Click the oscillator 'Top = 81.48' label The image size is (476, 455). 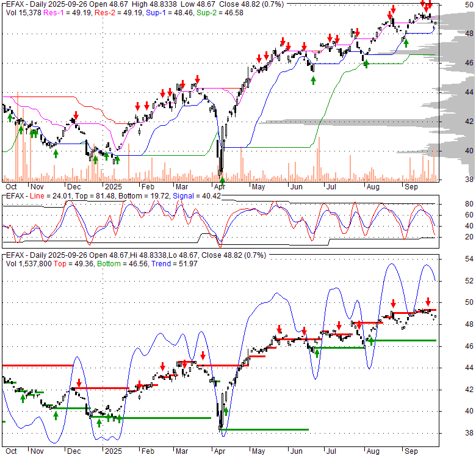(x=95, y=196)
